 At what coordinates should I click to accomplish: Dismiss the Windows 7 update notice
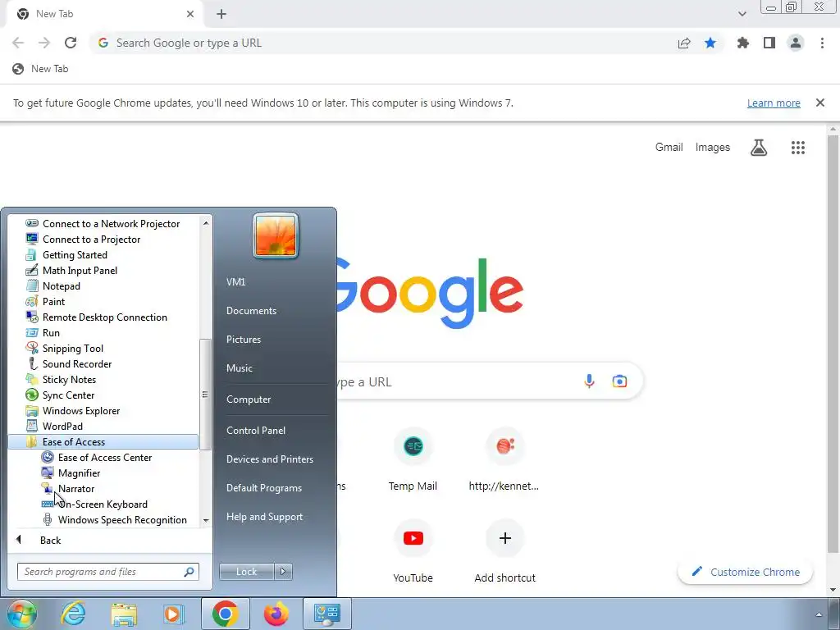(820, 103)
